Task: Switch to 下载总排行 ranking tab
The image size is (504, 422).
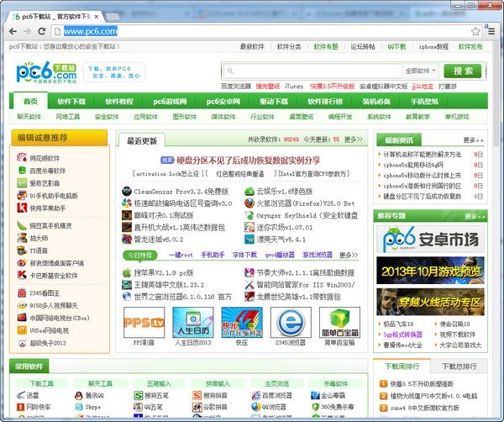Action: [x=459, y=367]
